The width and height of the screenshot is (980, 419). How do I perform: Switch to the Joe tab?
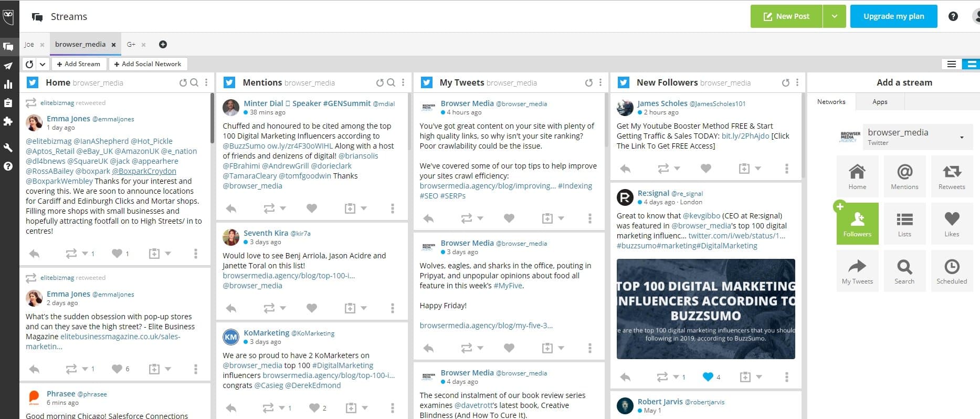[29, 45]
